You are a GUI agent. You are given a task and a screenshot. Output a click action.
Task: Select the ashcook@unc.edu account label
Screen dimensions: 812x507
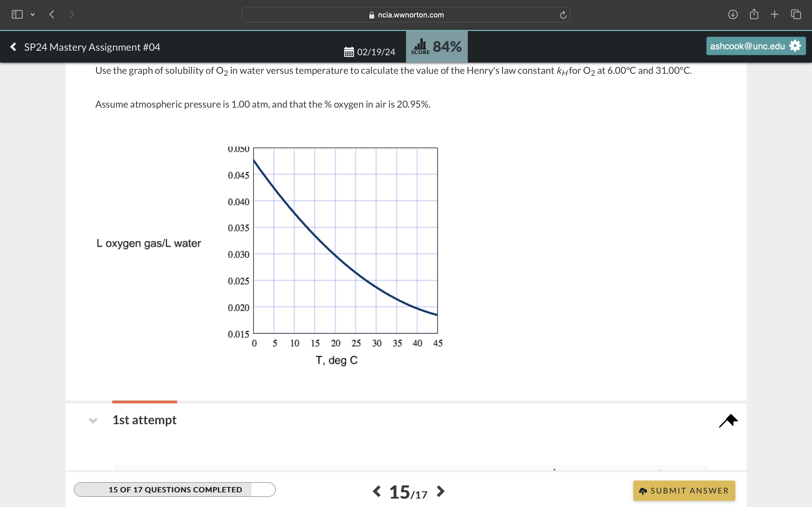tap(747, 46)
